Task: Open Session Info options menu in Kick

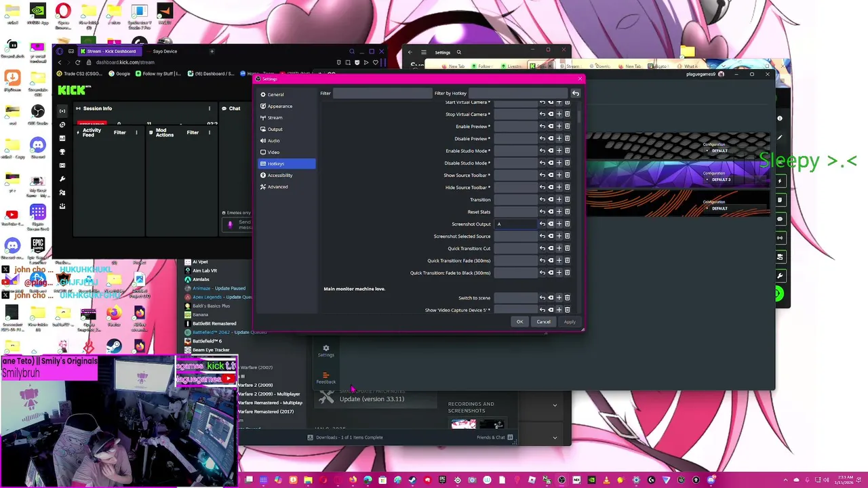Action: 209,108
